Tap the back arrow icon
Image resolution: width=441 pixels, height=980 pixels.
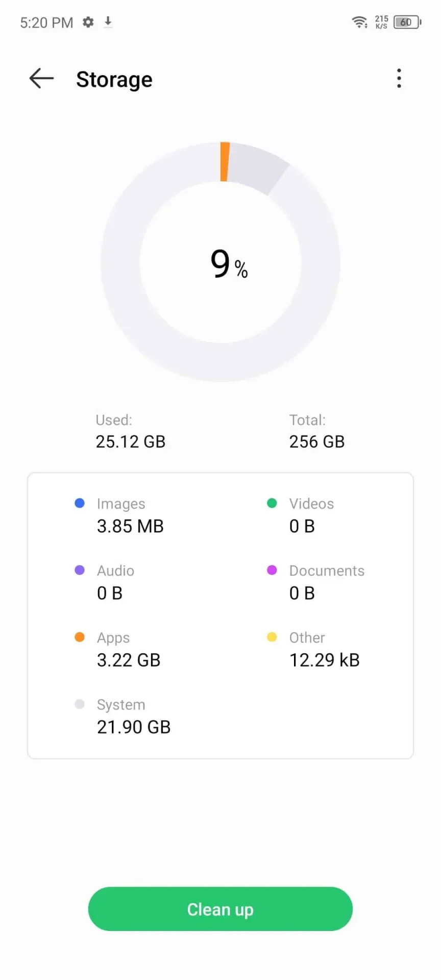point(41,79)
